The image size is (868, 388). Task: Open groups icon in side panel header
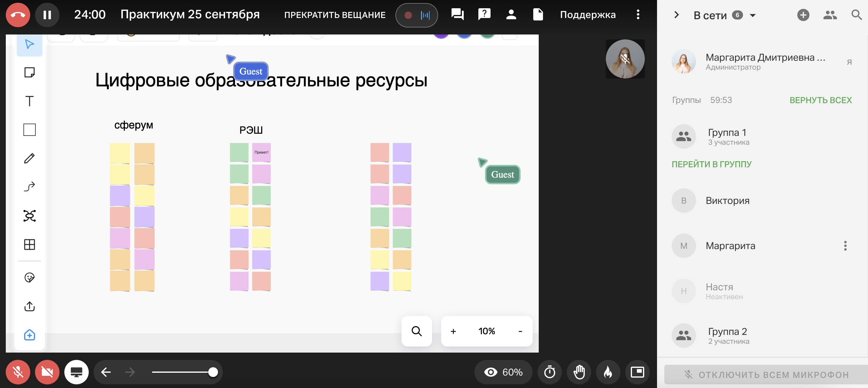tap(830, 15)
